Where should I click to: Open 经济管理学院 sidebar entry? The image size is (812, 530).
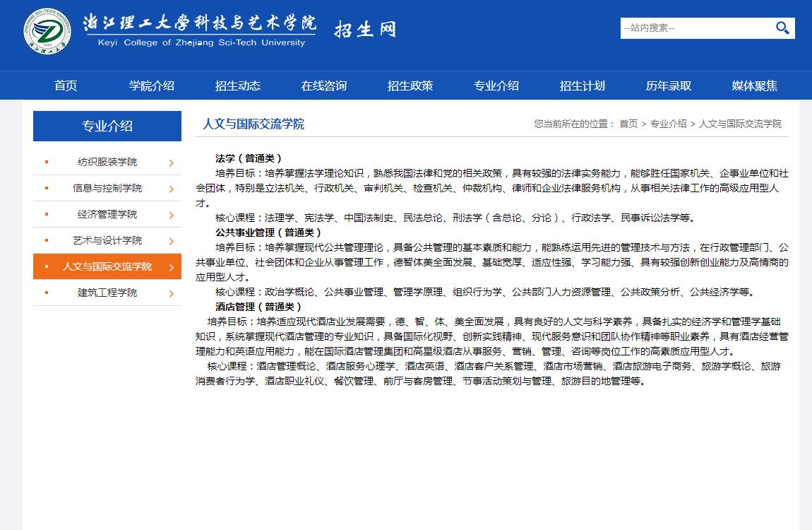[x=107, y=215]
